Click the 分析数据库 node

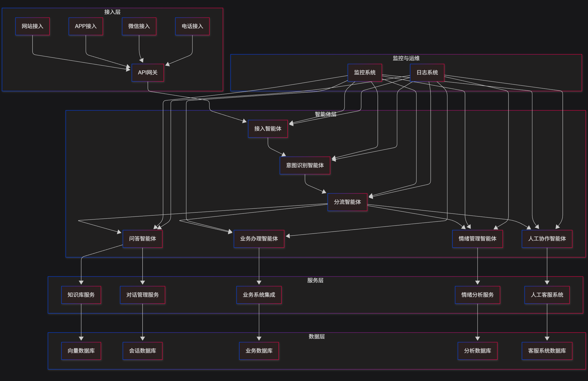point(477,351)
